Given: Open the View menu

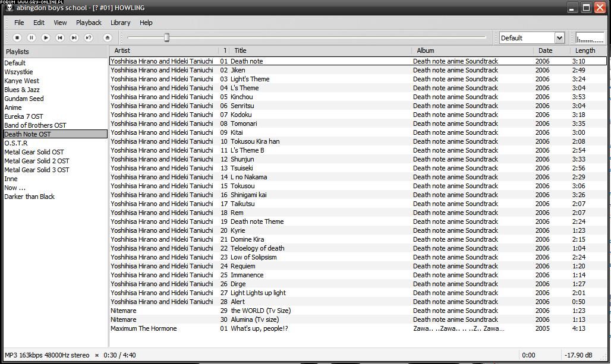Looking at the screenshot, I should tap(60, 23).
